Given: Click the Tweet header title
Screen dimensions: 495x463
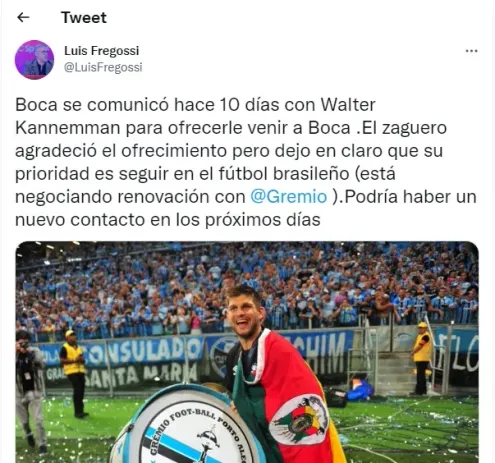Looking at the screenshot, I should 84,17.
